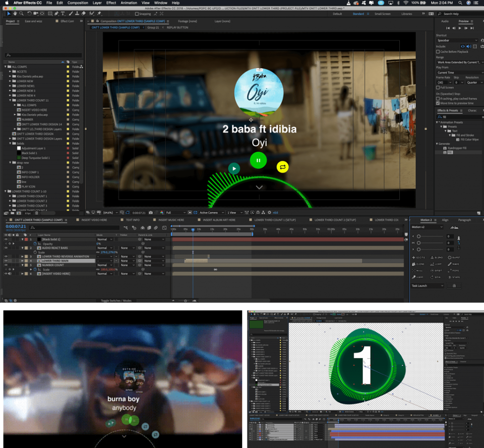
Task: Open the Shortcut Spacebar dropdown
Action: (x=457, y=40)
